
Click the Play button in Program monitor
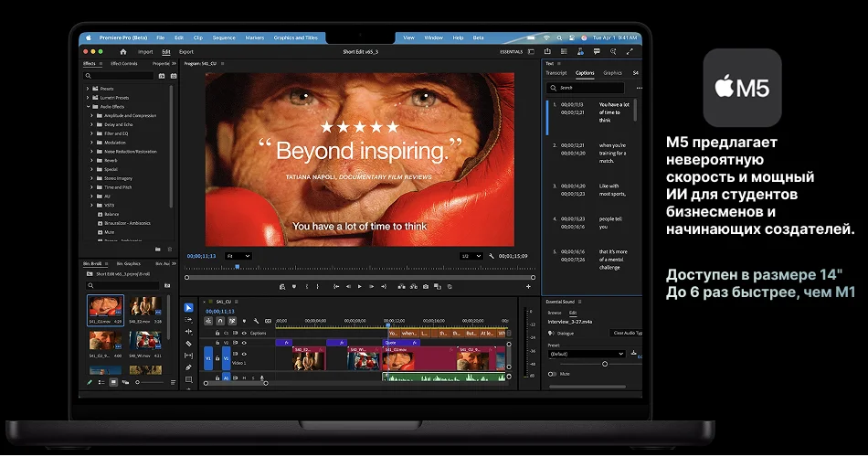click(x=359, y=287)
